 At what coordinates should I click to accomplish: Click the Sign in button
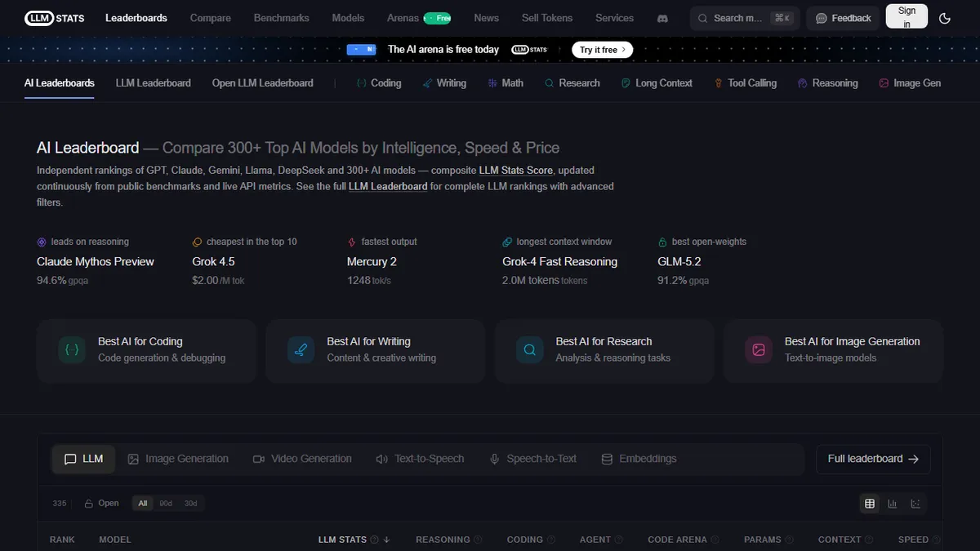pos(906,17)
